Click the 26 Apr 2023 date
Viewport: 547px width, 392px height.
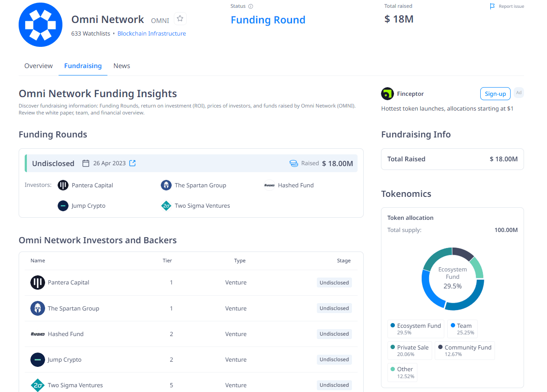109,163
